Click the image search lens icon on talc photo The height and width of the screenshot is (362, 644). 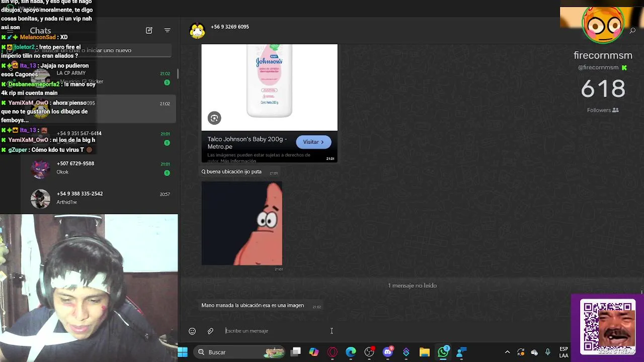pyautogui.click(x=214, y=118)
